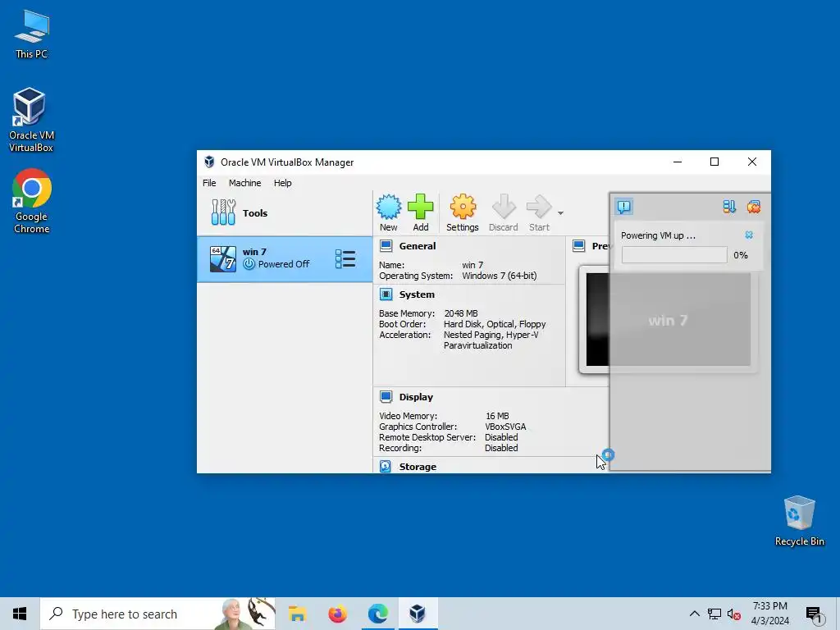
Task: Open the This PC desktop icon
Action: pyautogui.click(x=32, y=34)
